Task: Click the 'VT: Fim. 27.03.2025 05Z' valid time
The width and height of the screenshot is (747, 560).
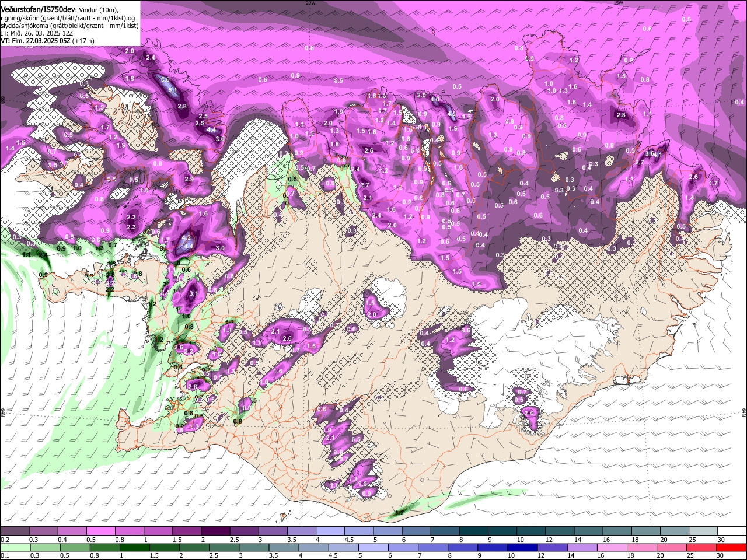Action: [x=36, y=41]
